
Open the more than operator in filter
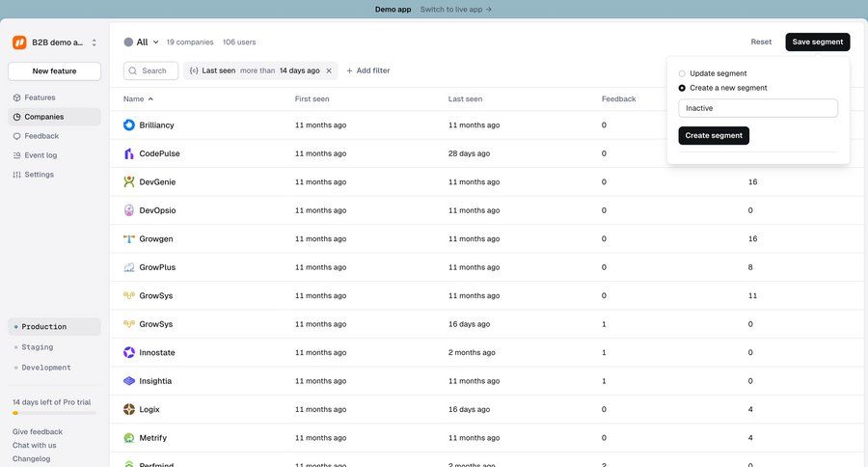pos(258,70)
